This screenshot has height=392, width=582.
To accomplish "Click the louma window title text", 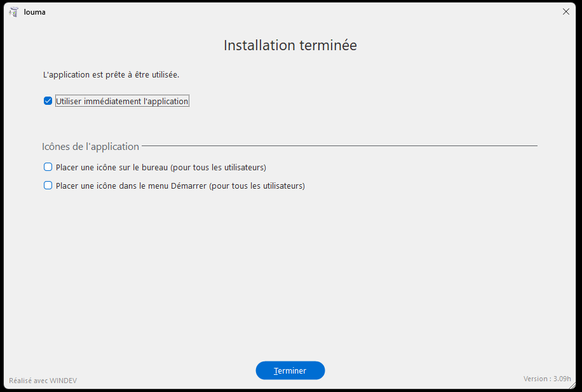I will point(34,12).
